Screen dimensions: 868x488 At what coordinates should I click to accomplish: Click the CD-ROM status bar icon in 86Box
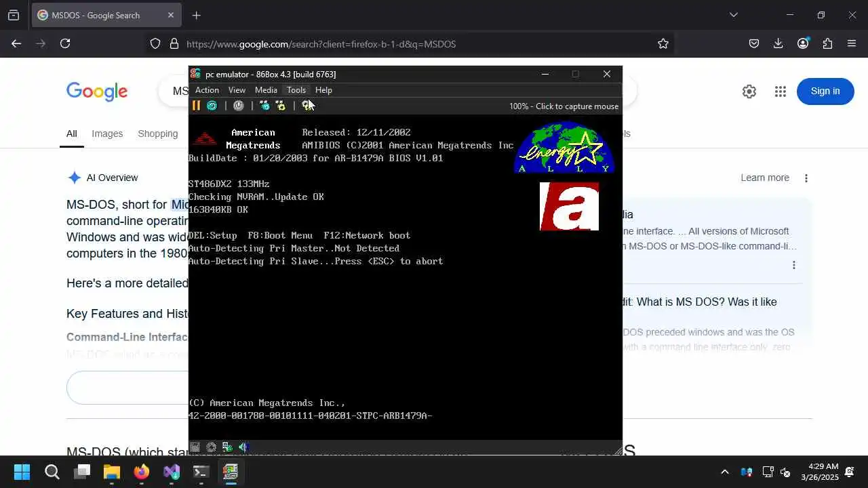click(212, 447)
